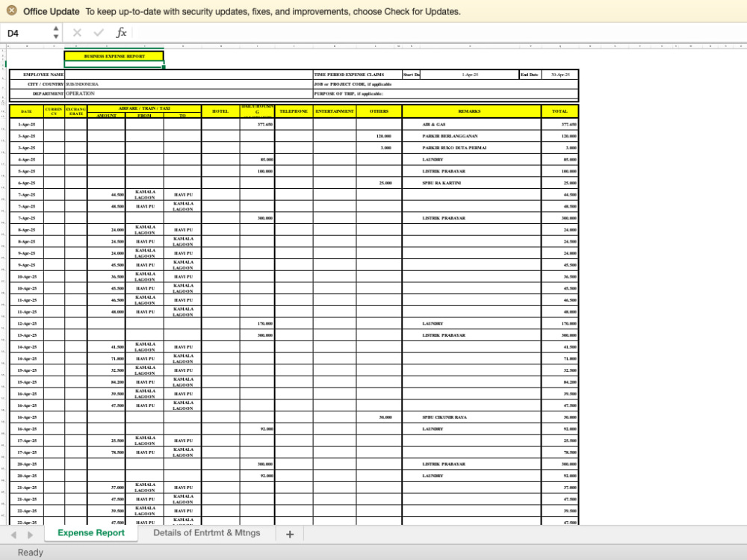
Task: Click the OTHERS column header cell
Action: coord(379,111)
